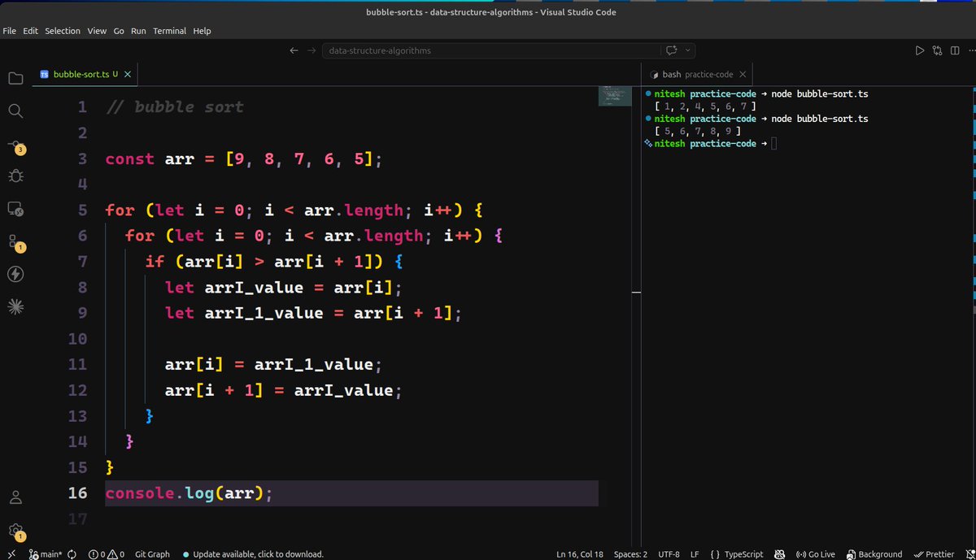Click the const arr declaration line

pos(243,158)
